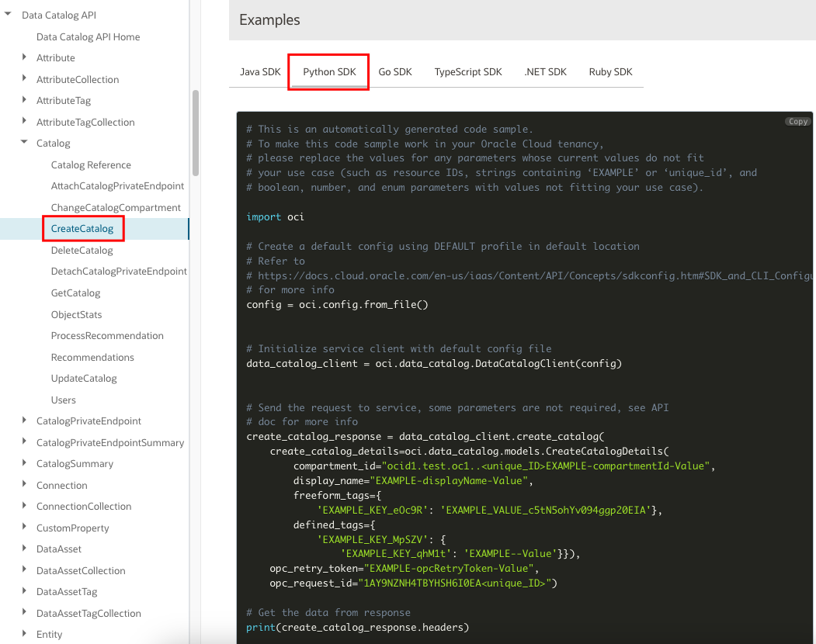
Task: Expand the DataAssetCollection node arrow
Action: [25, 569]
